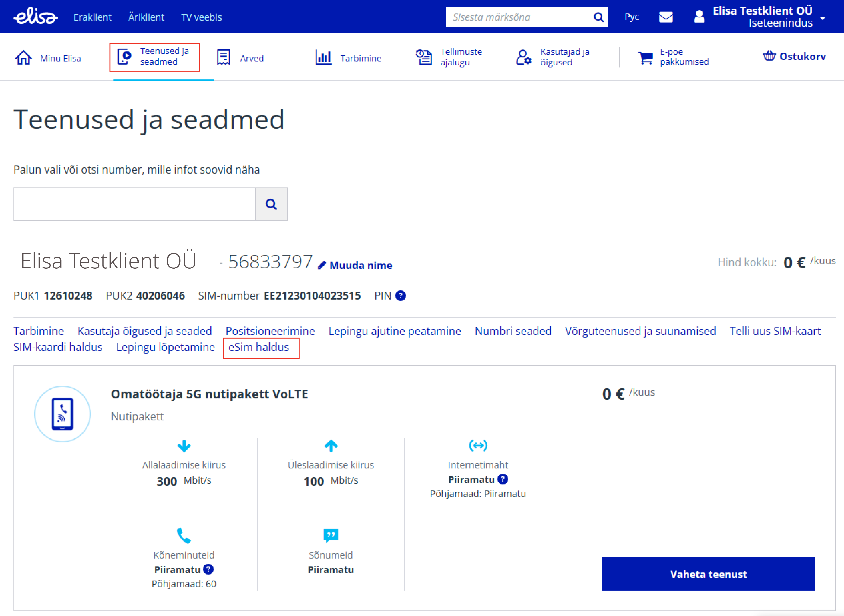Image resolution: width=844 pixels, height=616 pixels.
Task: Switch language to Рус
Action: (631, 17)
